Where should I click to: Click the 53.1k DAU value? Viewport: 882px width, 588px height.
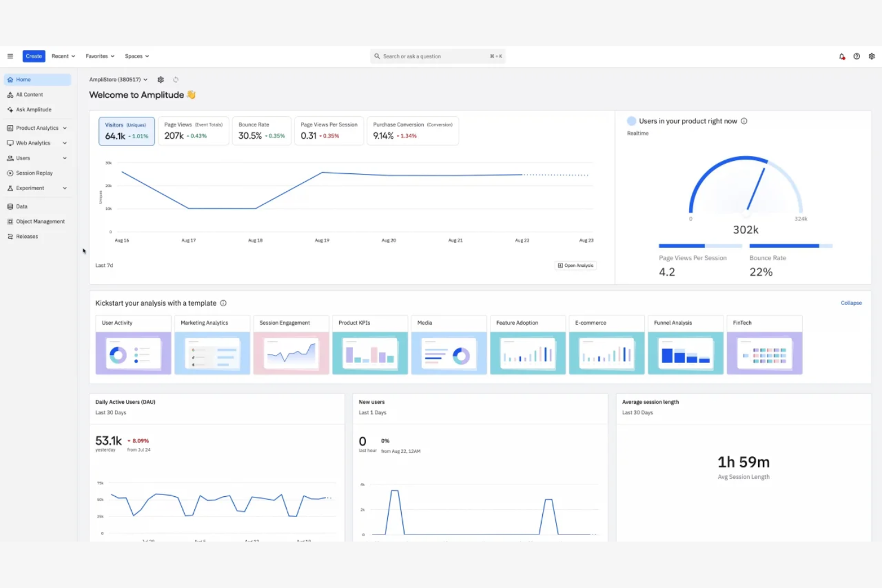click(x=108, y=441)
